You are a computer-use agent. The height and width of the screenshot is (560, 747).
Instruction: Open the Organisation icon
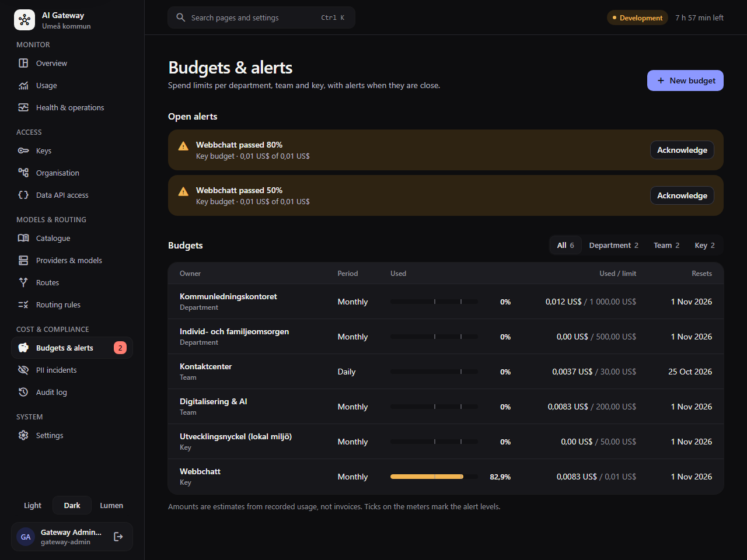(x=23, y=173)
